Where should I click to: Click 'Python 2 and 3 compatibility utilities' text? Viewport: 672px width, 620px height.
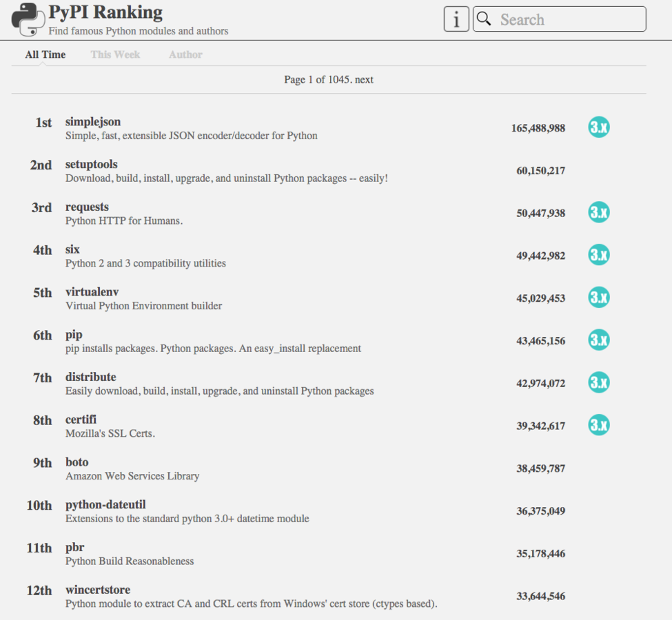point(145,264)
